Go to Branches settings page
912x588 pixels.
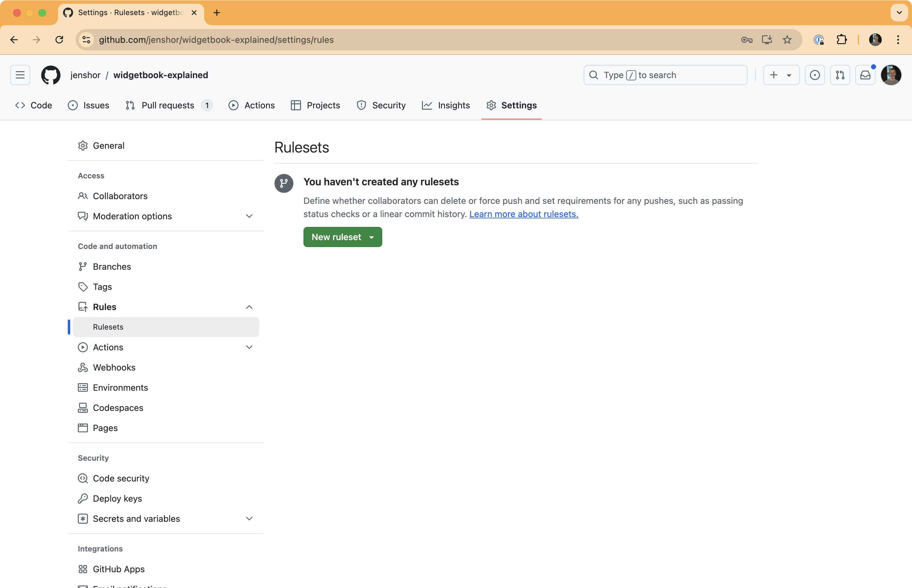(x=112, y=267)
